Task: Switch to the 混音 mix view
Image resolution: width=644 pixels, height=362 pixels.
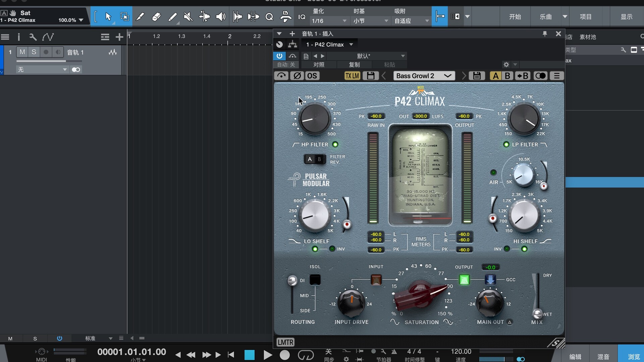Action: point(603,357)
